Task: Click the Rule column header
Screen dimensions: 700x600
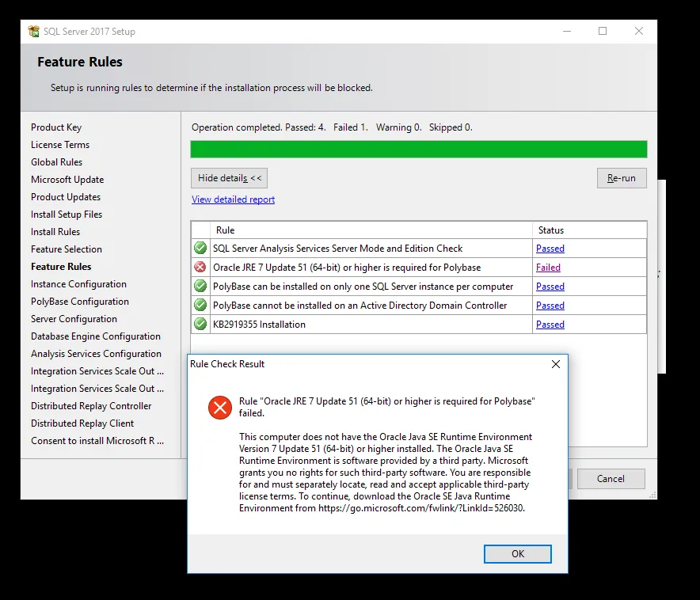Action: [371, 230]
